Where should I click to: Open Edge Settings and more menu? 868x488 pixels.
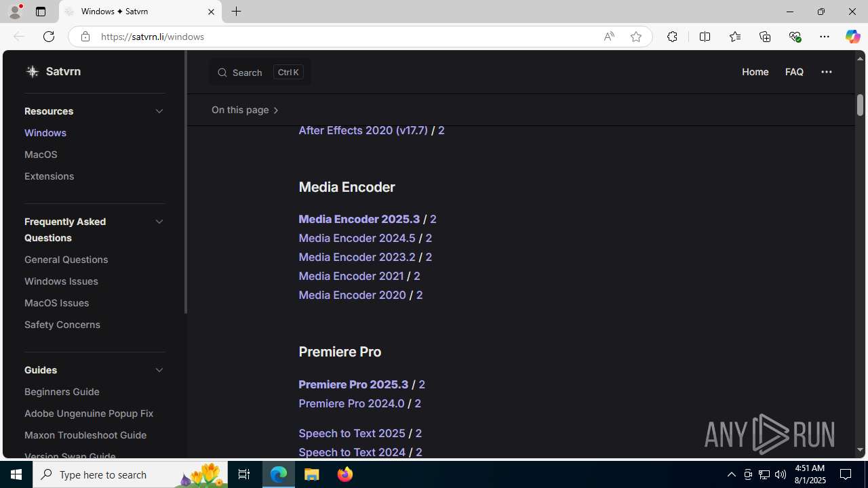click(825, 37)
